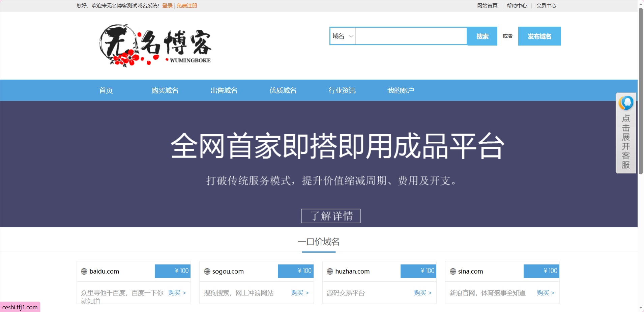The height and width of the screenshot is (312, 644).
Task: Click the 搜索 search button
Action: pyautogui.click(x=482, y=36)
